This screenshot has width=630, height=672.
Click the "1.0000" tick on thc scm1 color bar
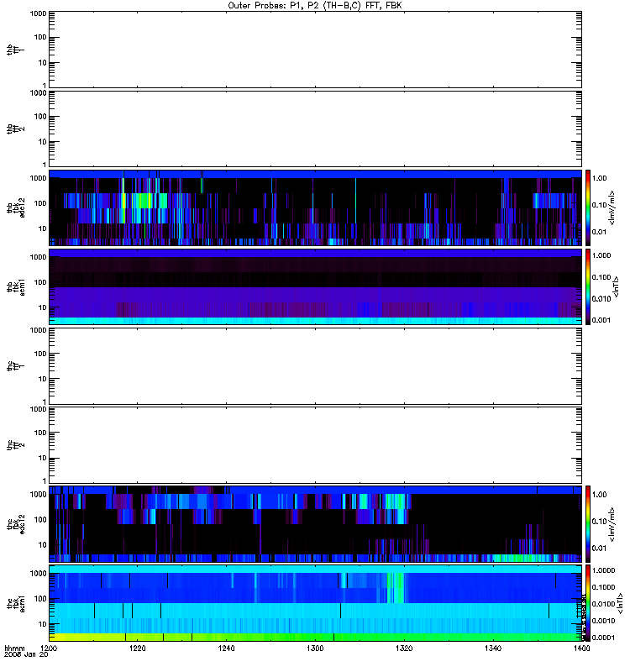(603, 570)
